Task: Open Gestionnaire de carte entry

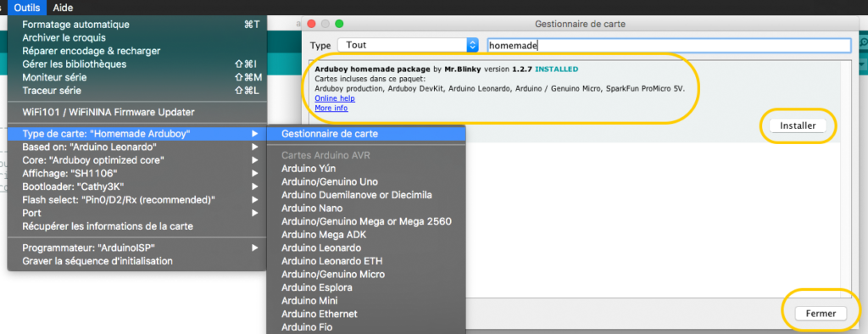Action: (x=366, y=133)
